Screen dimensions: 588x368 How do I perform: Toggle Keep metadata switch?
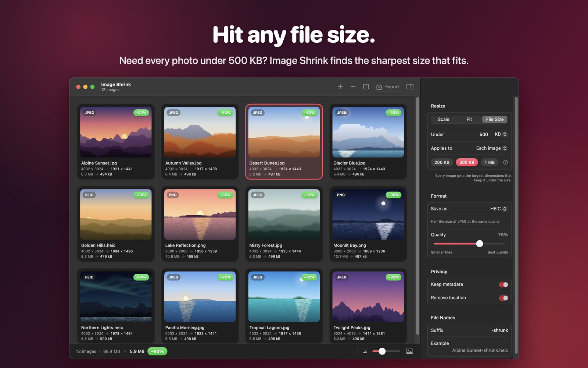[x=503, y=284]
